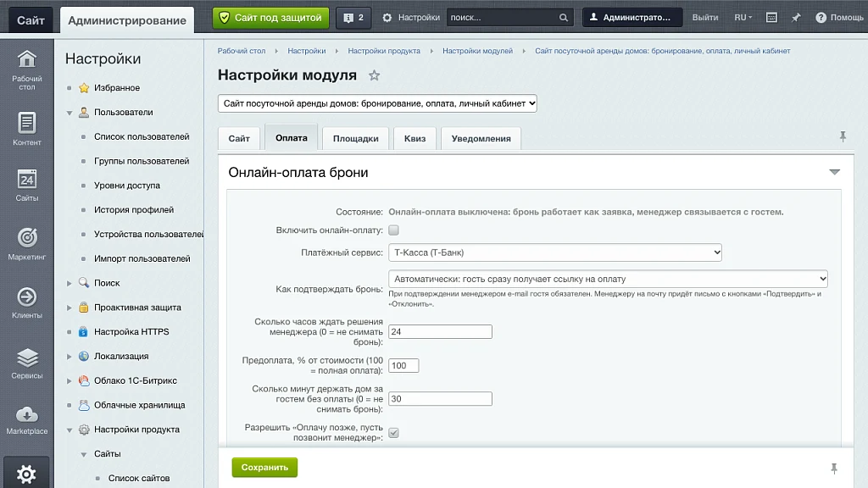
Task: Open the Контент sidebar section
Action: point(26,129)
